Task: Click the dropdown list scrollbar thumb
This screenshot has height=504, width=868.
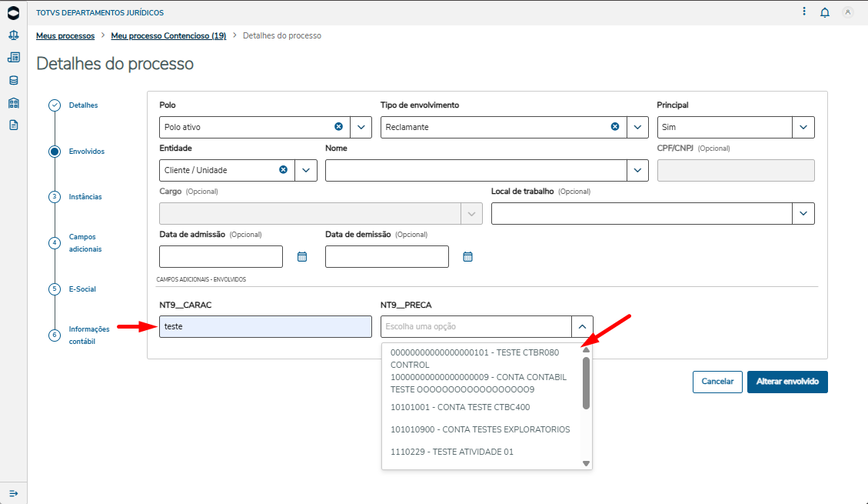Action: pos(586,382)
